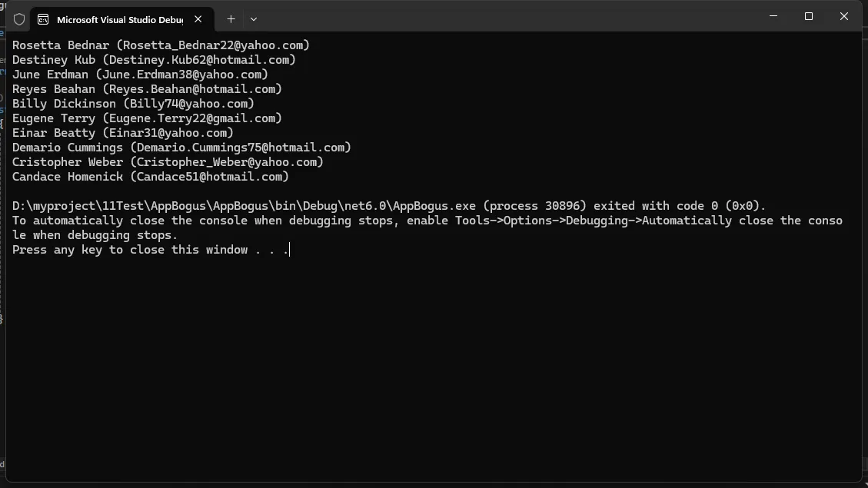868x488 pixels.
Task: Click the Destiney Kub email text
Action: [x=200, y=60]
